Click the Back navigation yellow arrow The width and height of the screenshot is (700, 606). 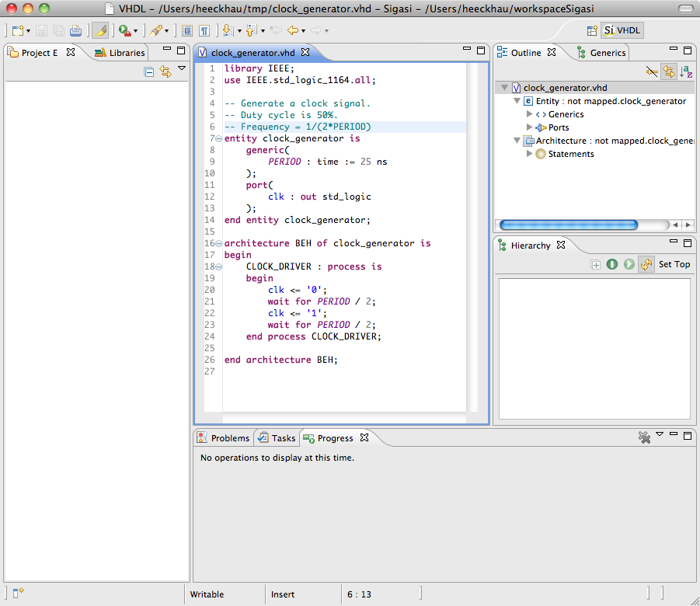(x=293, y=31)
